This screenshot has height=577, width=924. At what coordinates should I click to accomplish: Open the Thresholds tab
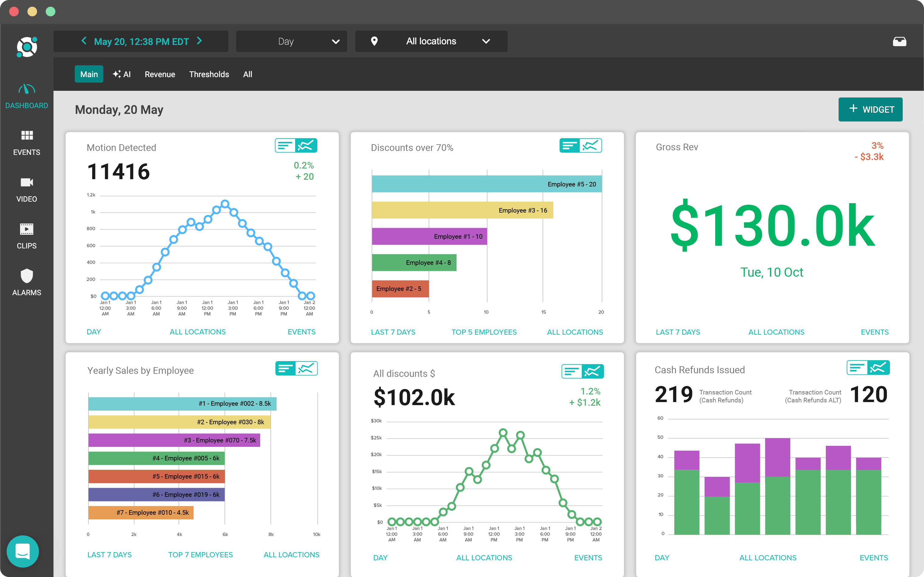[209, 74]
